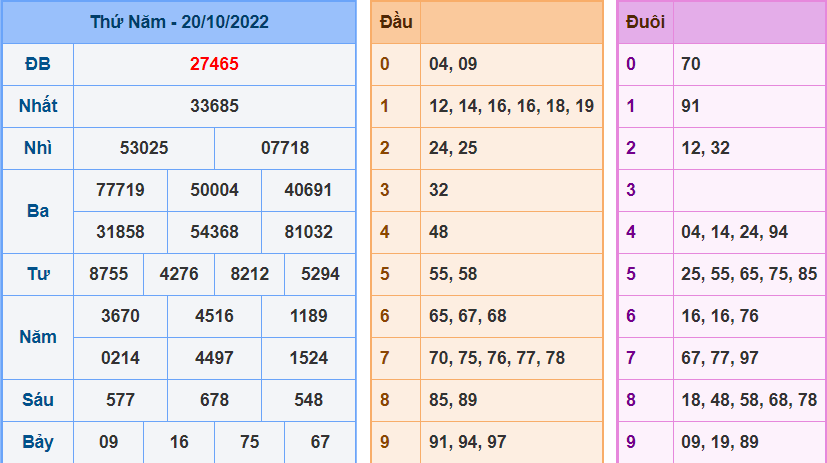This screenshot has width=827, height=463.
Task: Select the Bảy prize number 16
Action: 179,442
